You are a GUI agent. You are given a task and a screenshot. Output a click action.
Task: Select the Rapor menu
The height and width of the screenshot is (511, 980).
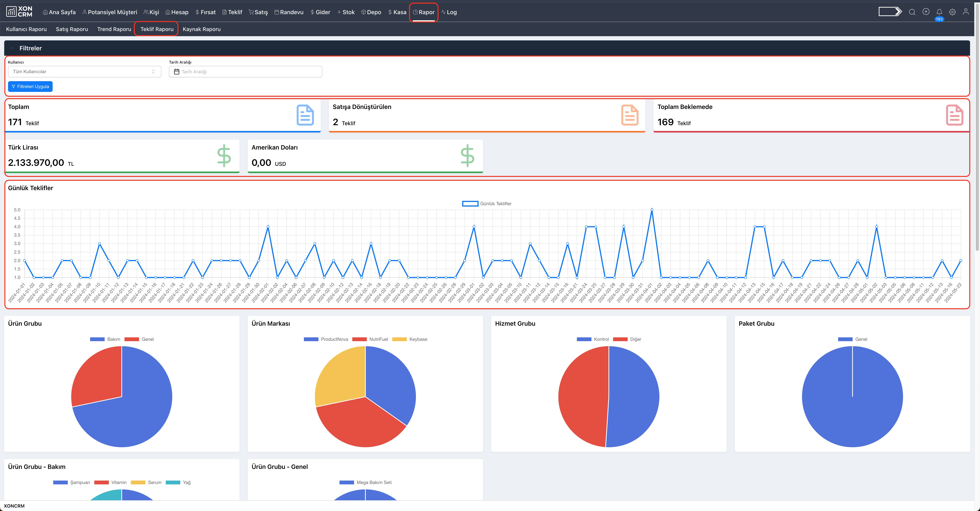423,12
